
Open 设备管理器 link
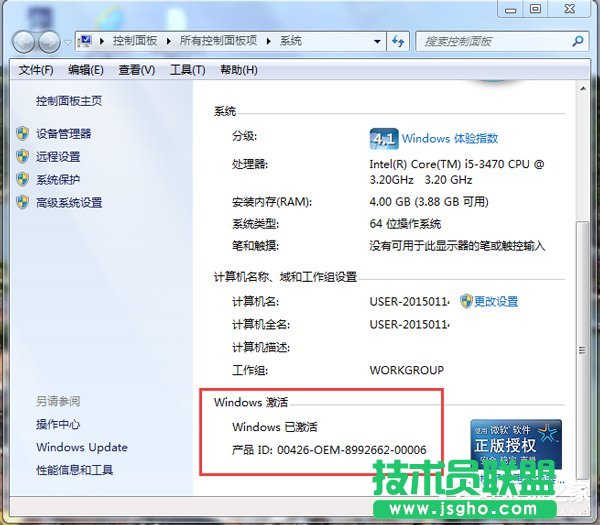64,134
